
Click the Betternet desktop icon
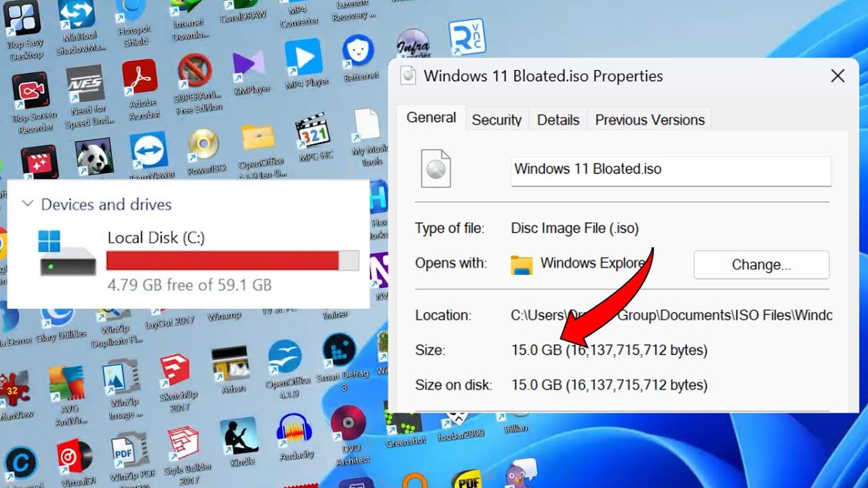pyautogui.click(x=357, y=52)
